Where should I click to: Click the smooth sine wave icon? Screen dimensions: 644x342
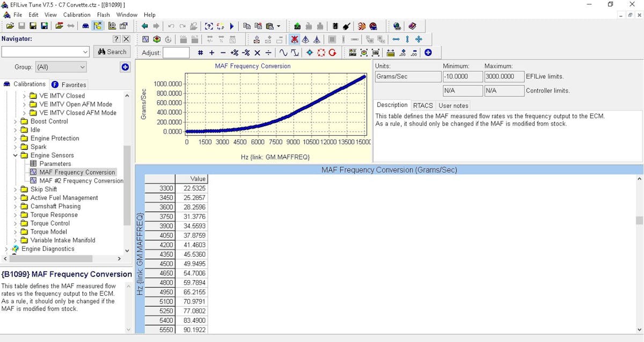pyautogui.click(x=283, y=53)
